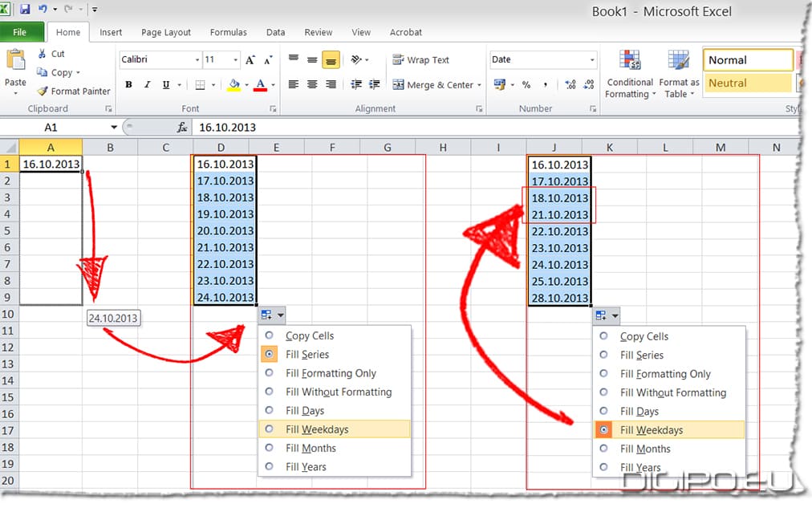Click the Cut scissors icon

42,54
